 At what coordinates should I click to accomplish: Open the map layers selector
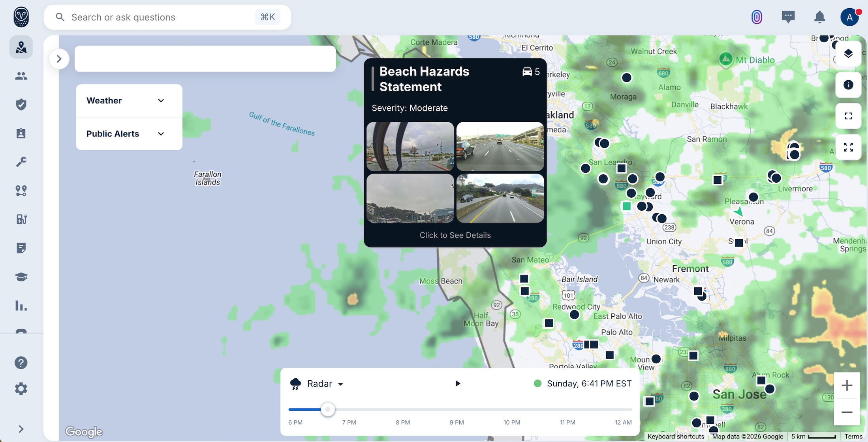coord(849,54)
